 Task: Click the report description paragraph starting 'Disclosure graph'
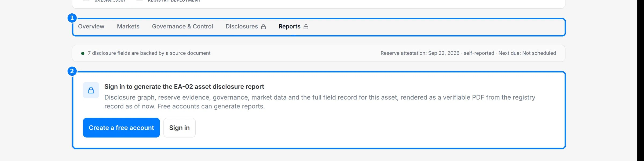[320, 102]
